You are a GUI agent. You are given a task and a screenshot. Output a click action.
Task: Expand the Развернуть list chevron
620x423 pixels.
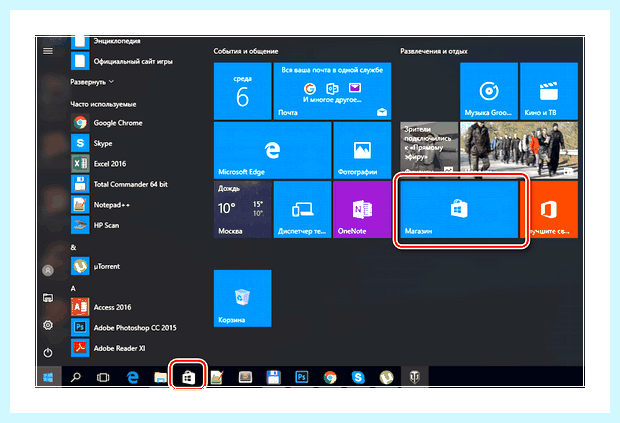point(112,81)
